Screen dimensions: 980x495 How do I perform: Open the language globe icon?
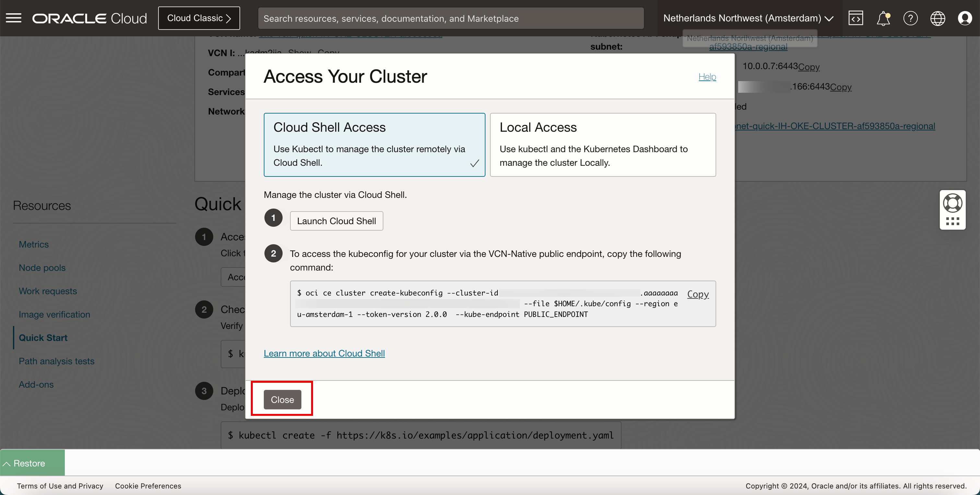(938, 18)
